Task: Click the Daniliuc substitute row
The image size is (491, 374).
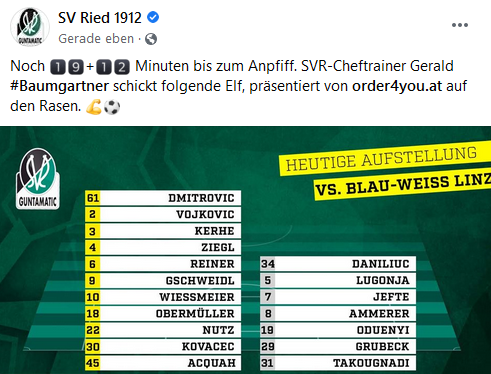Action: click(338, 264)
